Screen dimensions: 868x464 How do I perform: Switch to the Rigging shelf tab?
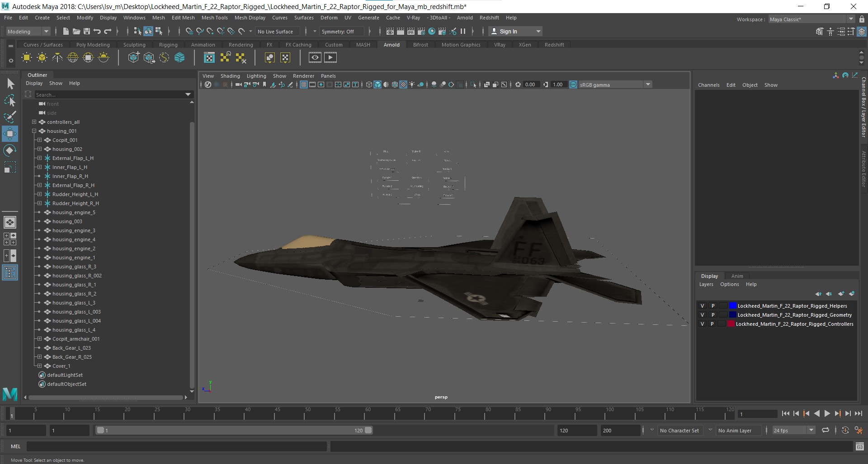[x=168, y=45]
